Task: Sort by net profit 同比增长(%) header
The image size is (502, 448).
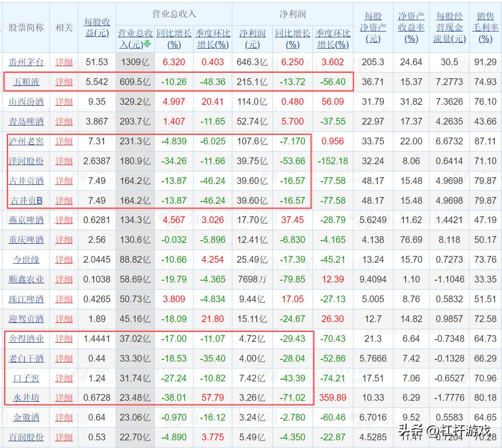Action: click(293, 39)
